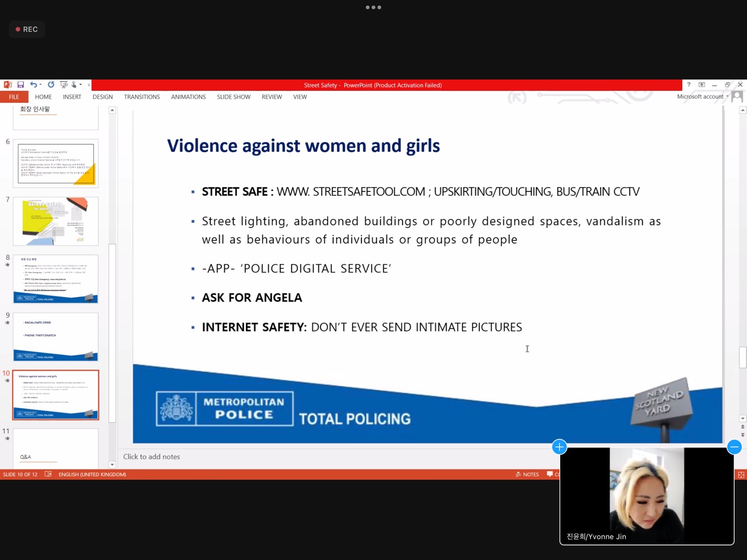Switch to the HOME ribbon tab
This screenshot has width=747, height=560.
pyautogui.click(x=43, y=97)
